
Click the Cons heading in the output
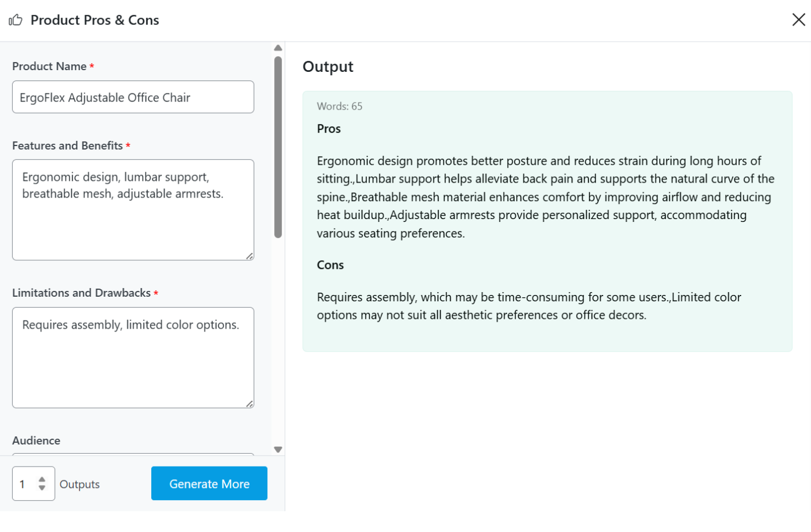pyautogui.click(x=330, y=265)
